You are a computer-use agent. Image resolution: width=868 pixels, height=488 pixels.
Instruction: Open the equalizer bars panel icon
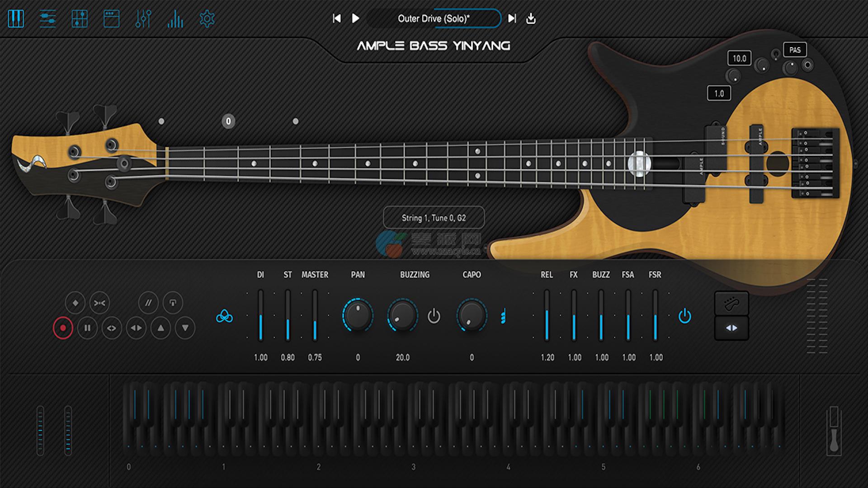click(x=175, y=19)
